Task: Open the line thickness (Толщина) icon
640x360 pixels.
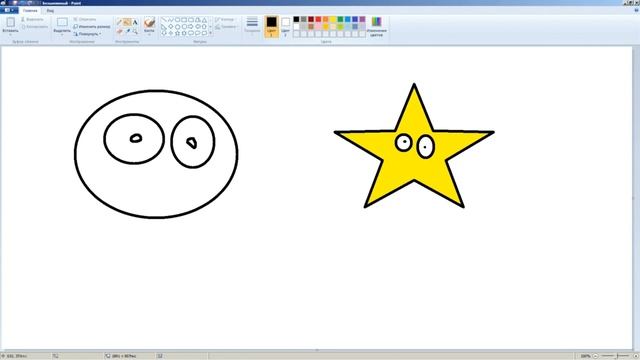Action: [x=252, y=22]
